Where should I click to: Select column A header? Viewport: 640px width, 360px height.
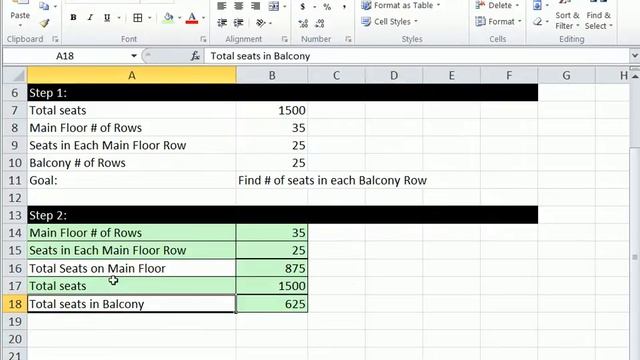point(131,76)
